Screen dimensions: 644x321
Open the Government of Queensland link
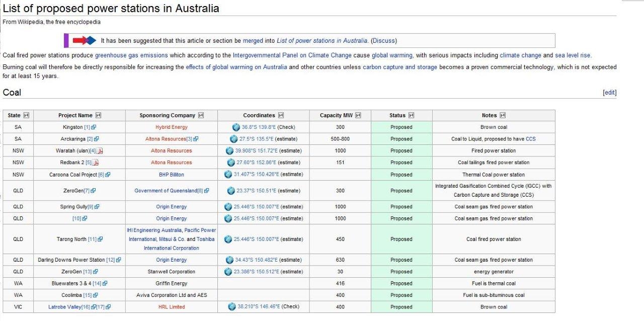(166, 191)
